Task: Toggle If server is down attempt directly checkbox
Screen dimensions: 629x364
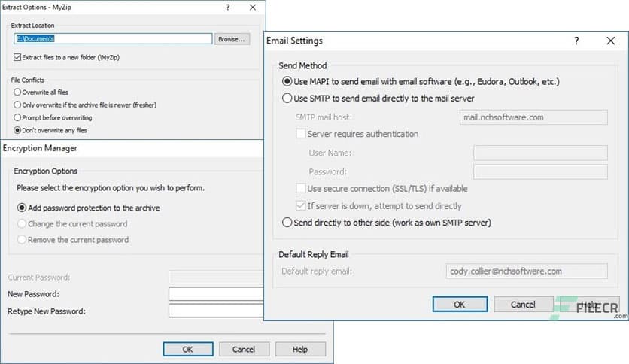Action: (x=300, y=205)
